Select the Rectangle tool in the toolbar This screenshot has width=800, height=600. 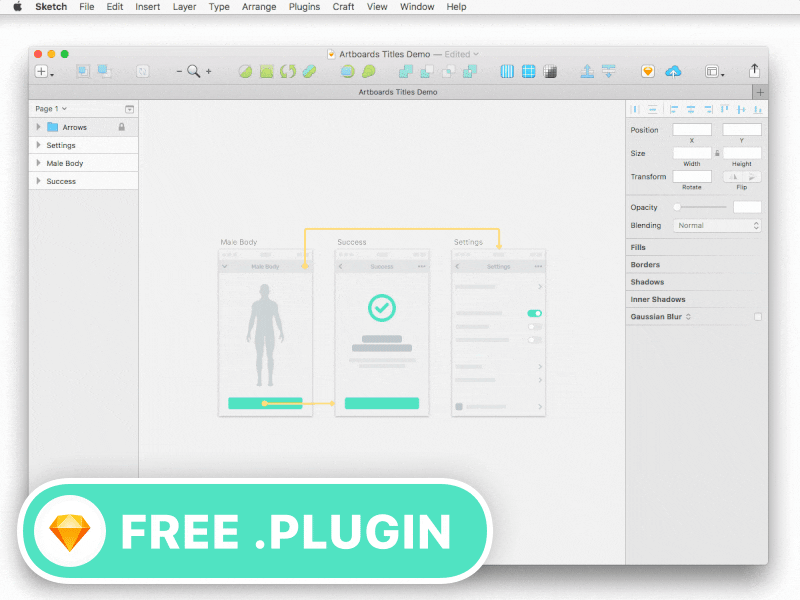[268, 71]
